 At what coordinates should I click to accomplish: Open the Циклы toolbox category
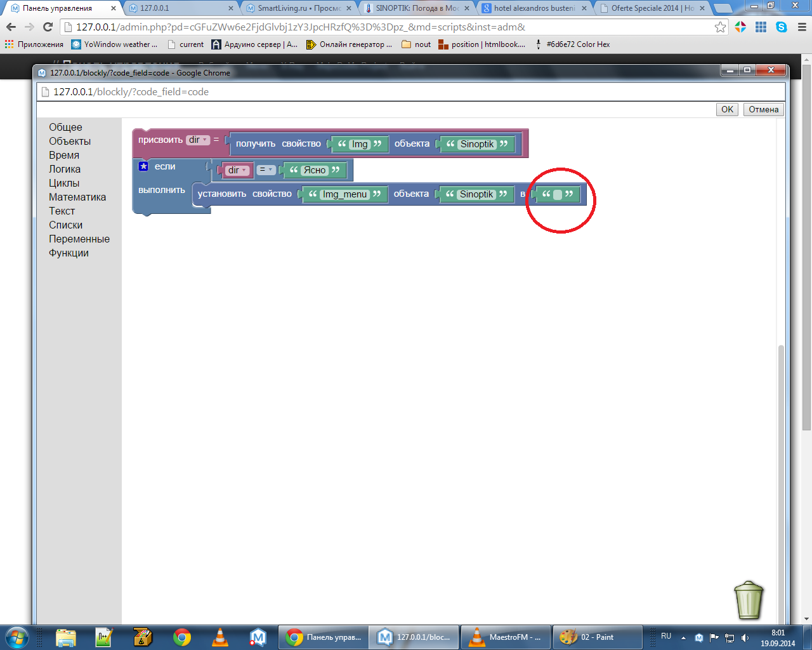pos(64,183)
